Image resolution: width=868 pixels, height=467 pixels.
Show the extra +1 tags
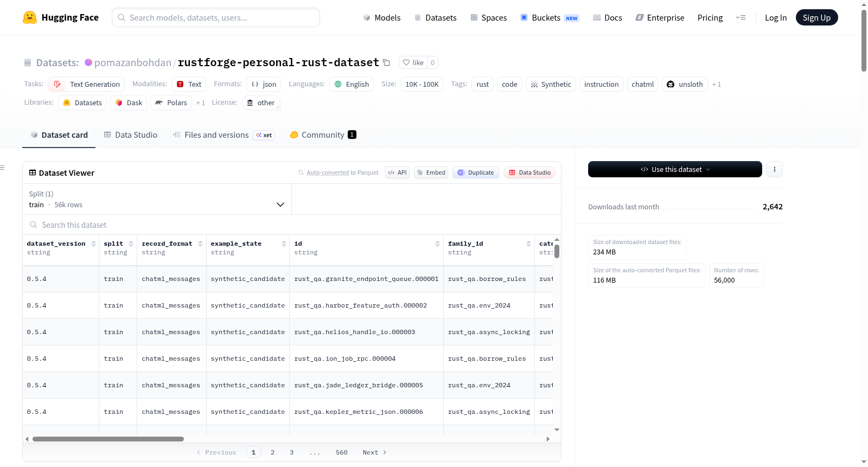[x=717, y=84]
